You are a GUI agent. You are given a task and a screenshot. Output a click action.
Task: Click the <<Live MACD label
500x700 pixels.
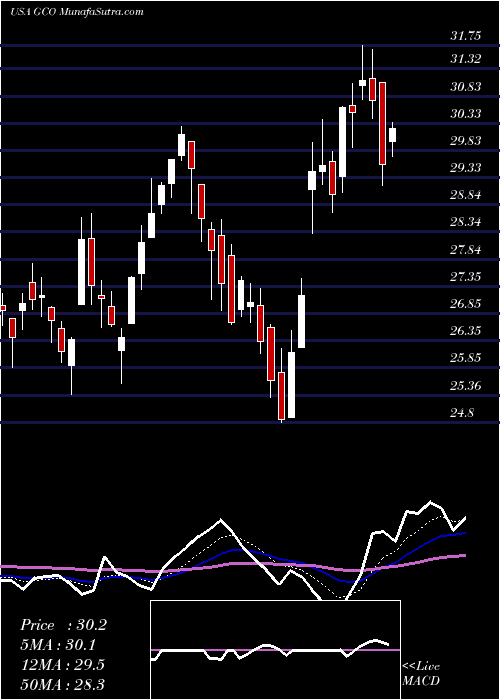421,674
